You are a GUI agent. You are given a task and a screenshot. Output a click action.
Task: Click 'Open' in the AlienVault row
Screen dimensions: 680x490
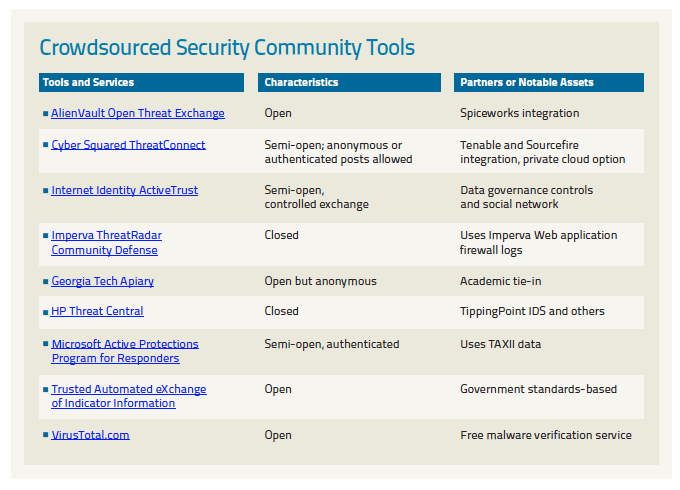pyautogui.click(x=278, y=114)
